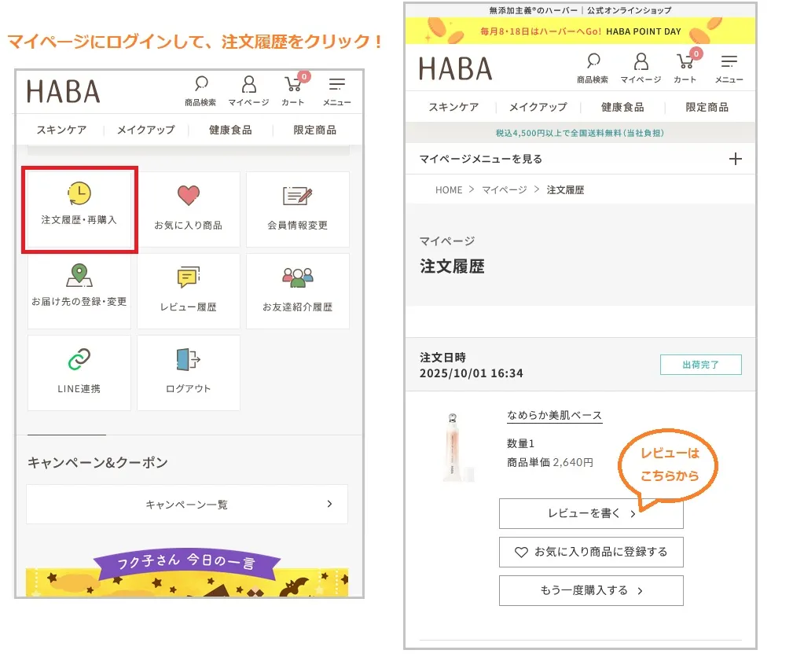This screenshot has height=672, width=793.
Task: Go to HOME in the breadcrumb
Action: [x=449, y=190]
